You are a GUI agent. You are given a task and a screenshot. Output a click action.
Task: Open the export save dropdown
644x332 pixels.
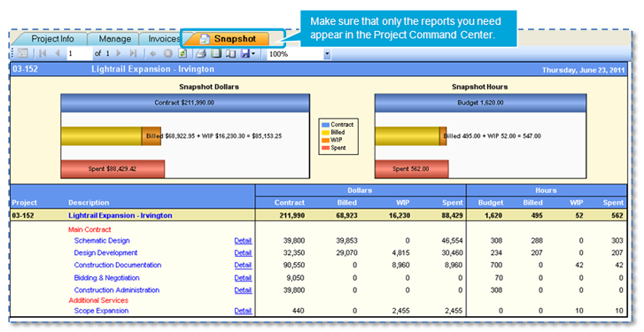point(248,53)
